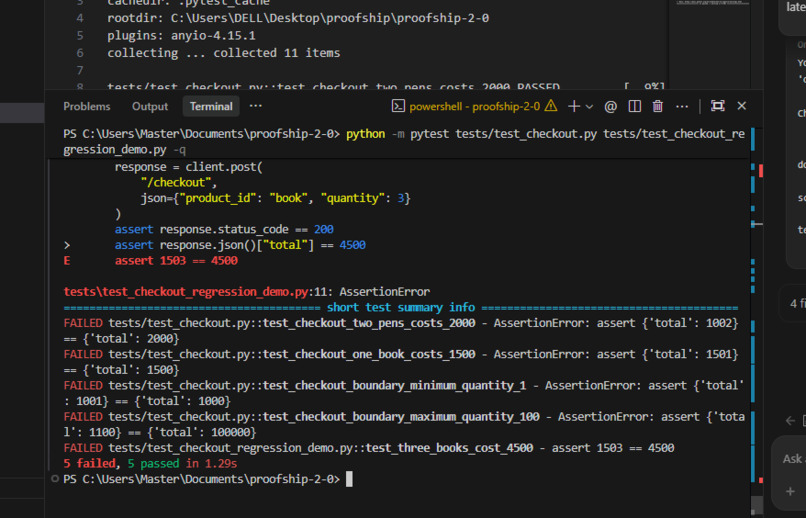The width and height of the screenshot is (806, 518).
Task: Switch to the Problems tab
Action: [x=87, y=106]
